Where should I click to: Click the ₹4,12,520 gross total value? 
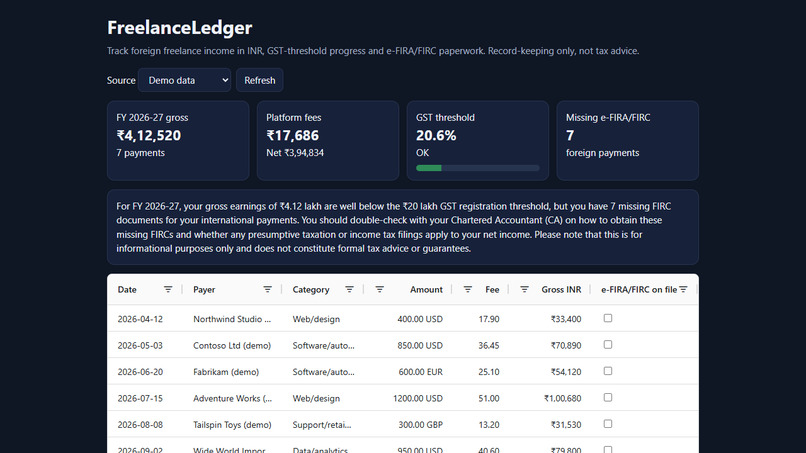click(x=149, y=136)
